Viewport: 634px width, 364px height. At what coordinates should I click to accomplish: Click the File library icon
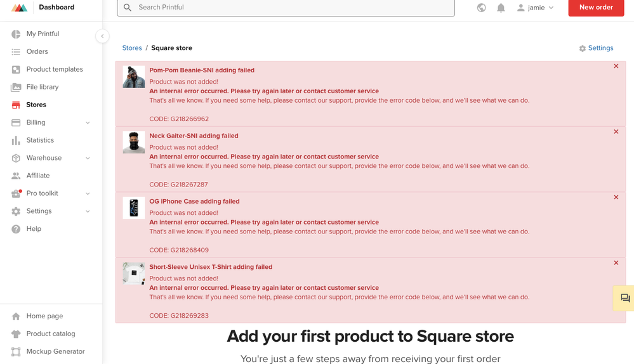[x=16, y=87]
